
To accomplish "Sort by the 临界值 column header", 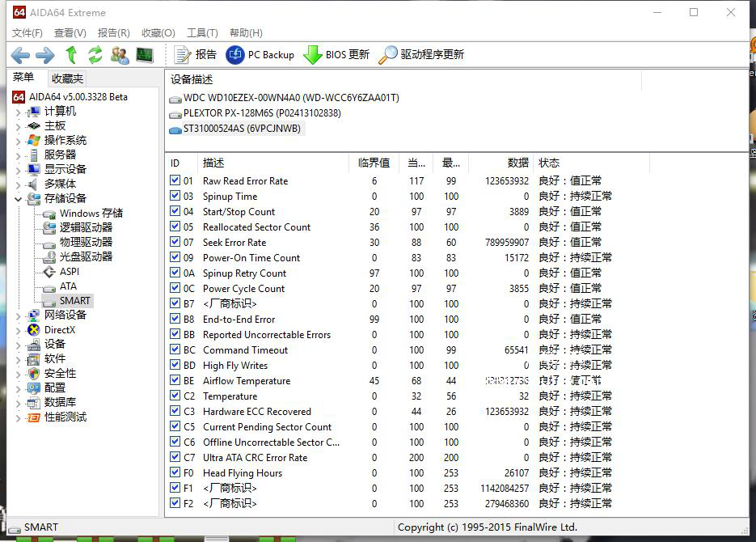I will coord(374,163).
